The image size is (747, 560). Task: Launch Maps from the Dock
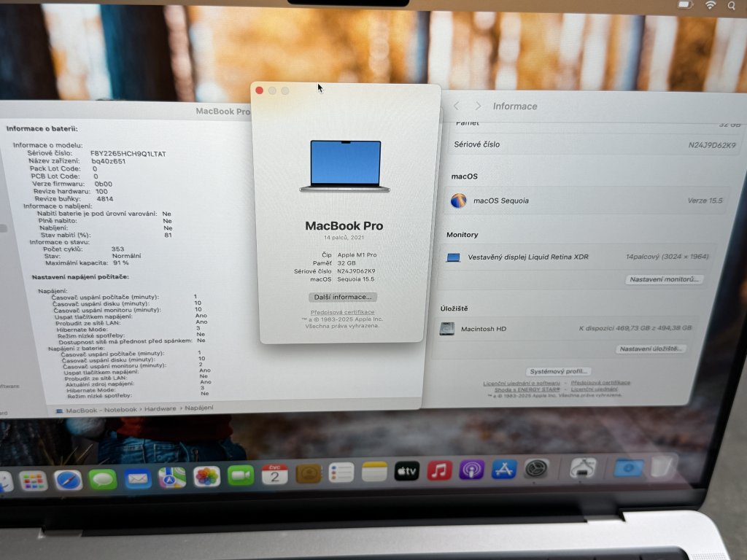tap(172, 477)
